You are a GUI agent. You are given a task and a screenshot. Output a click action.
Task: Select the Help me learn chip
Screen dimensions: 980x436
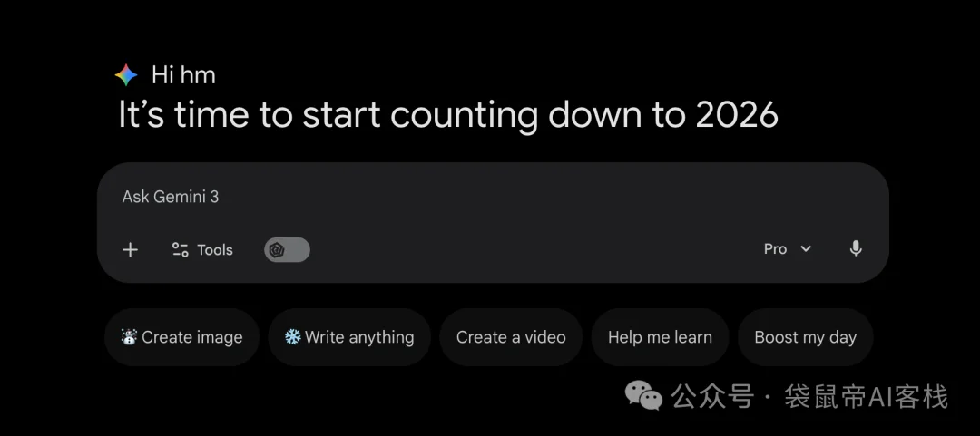pyautogui.click(x=660, y=337)
